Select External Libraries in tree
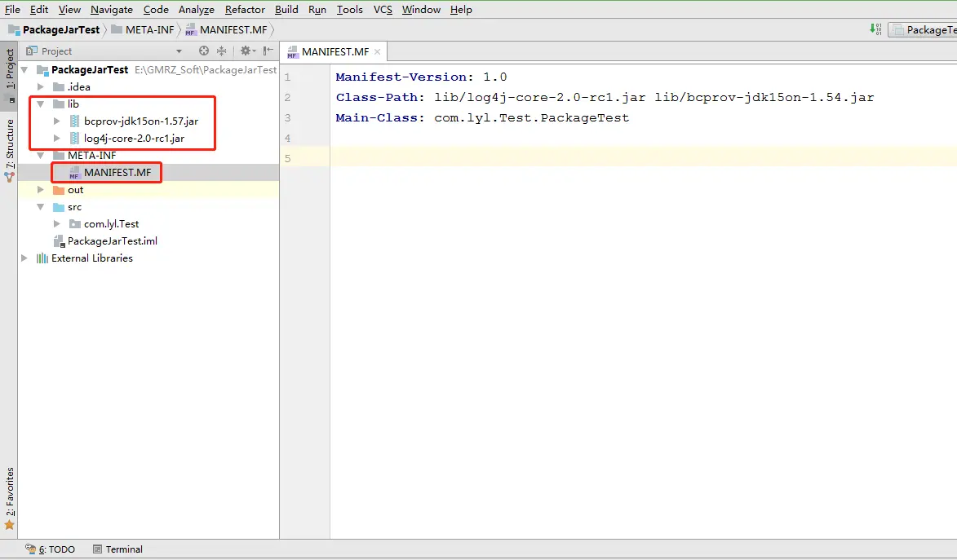 92,258
